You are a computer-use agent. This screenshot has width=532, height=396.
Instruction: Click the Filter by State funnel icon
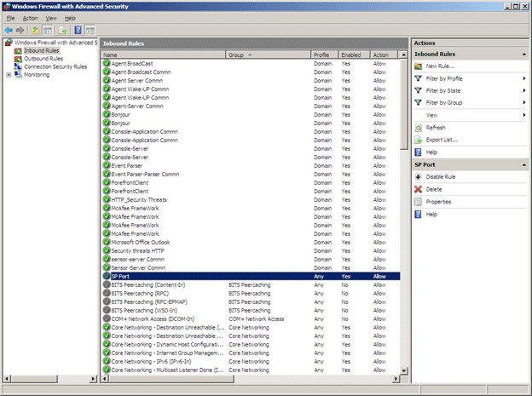tap(418, 90)
